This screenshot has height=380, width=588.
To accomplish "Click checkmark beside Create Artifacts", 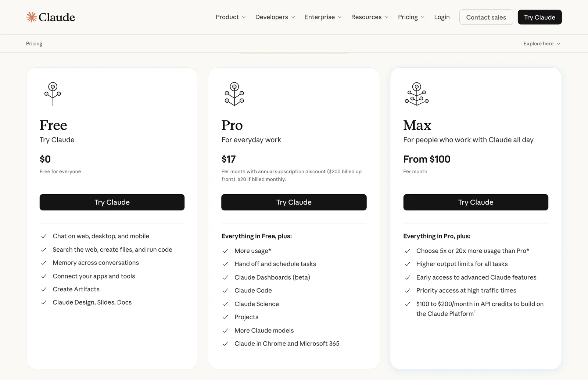I will pos(44,289).
